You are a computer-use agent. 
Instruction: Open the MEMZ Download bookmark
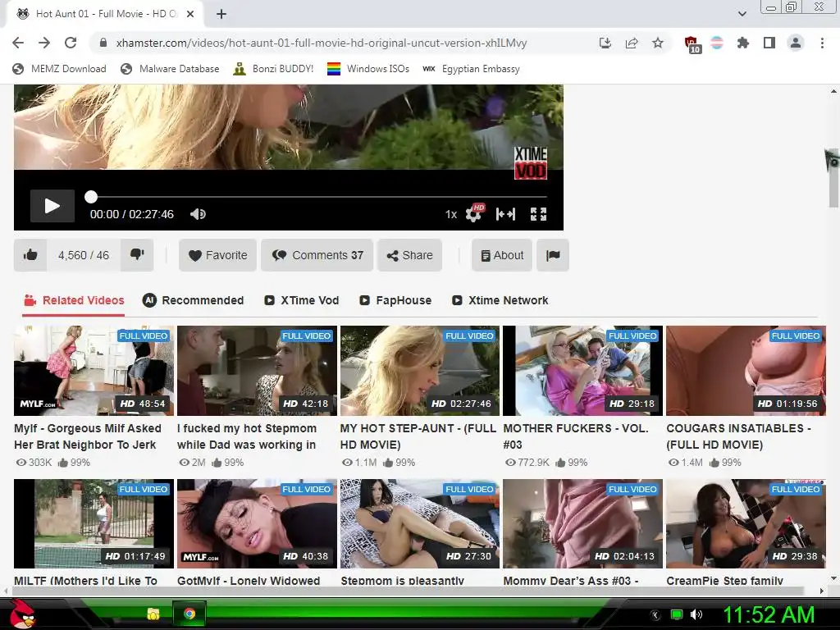coord(59,69)
